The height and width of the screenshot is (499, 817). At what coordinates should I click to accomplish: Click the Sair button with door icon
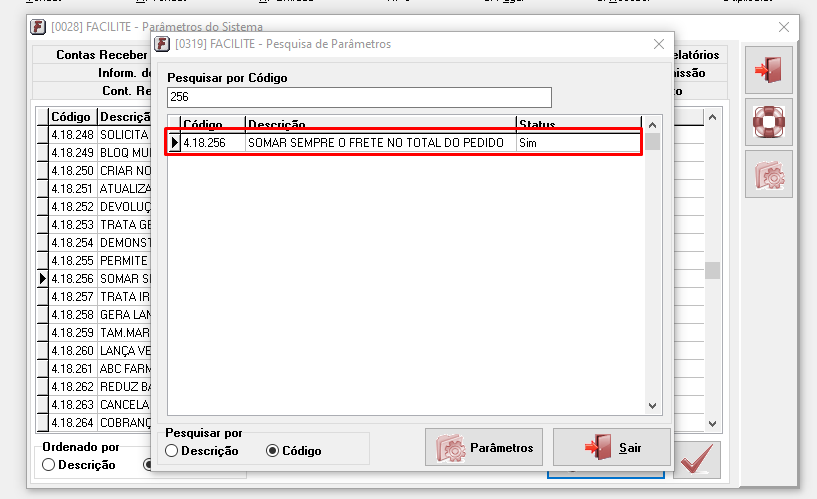coord(612,447)
